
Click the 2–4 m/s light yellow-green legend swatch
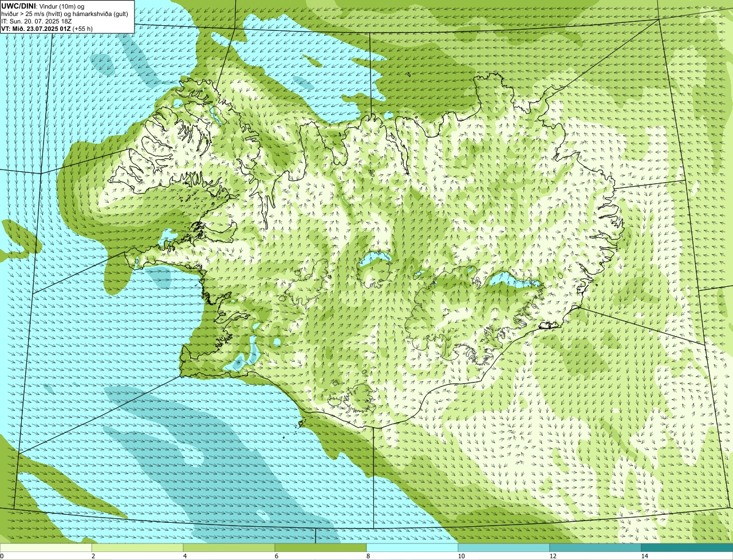click(x=137, y=547)
